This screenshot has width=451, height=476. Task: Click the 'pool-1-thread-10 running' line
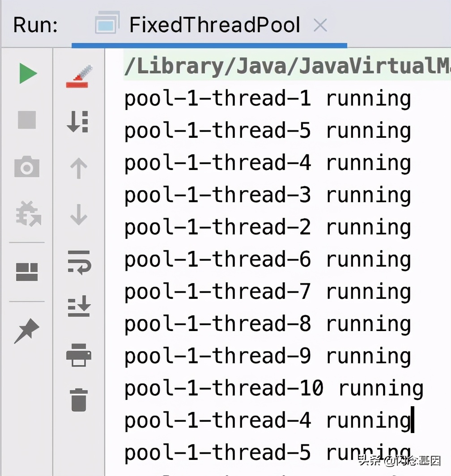pos(274,389)
